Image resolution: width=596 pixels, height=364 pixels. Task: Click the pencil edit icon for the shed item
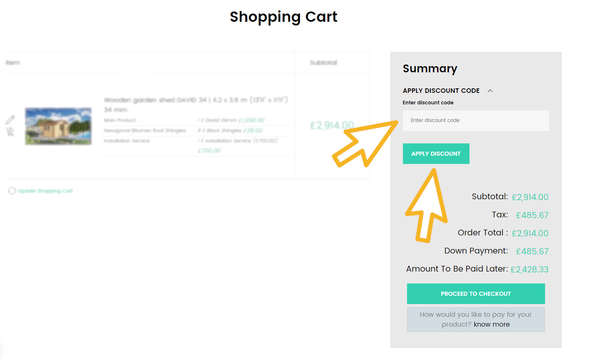click(10, 120)
